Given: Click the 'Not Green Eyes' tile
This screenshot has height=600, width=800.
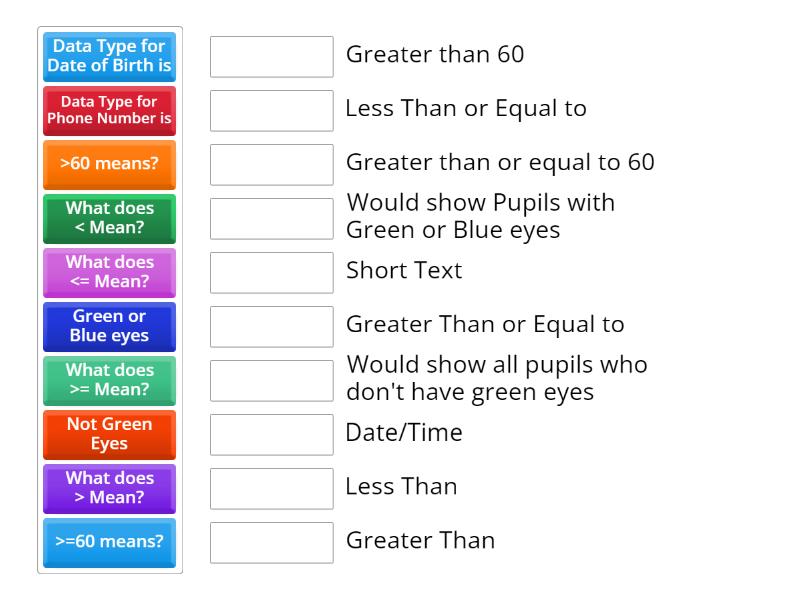Looking at the screenshot, I should click(110, 434).
